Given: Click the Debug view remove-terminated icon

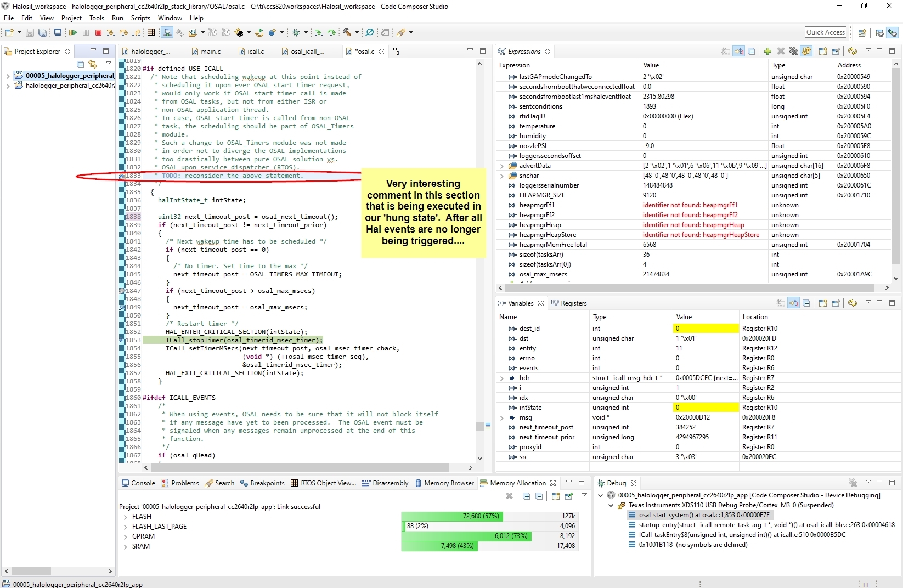Looking at the screenshot, I should (853, 483).
